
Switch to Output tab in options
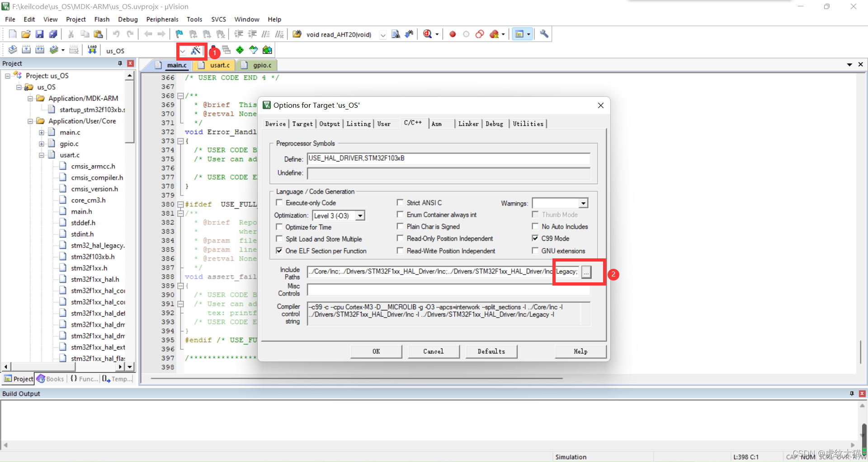pyautogui.click(x=330, y=124)
